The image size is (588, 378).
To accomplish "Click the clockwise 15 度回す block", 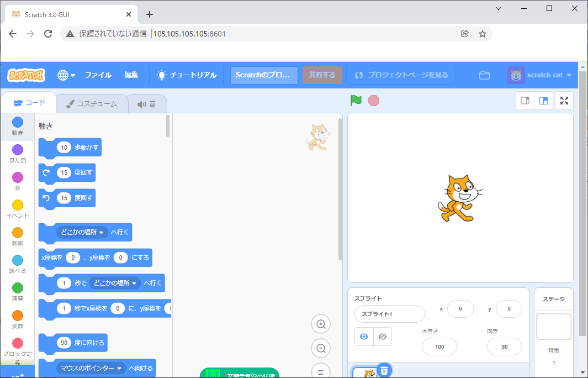I will click(67, 172).
